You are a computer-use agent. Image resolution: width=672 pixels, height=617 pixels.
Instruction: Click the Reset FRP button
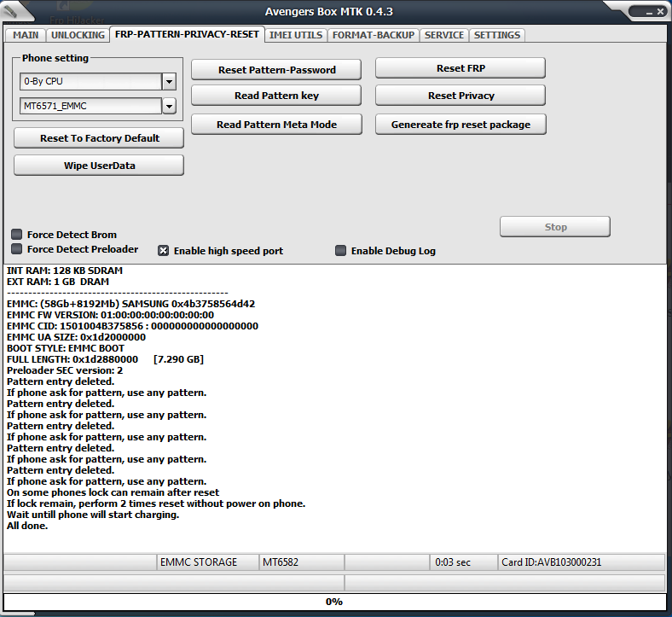coord(461,68)
